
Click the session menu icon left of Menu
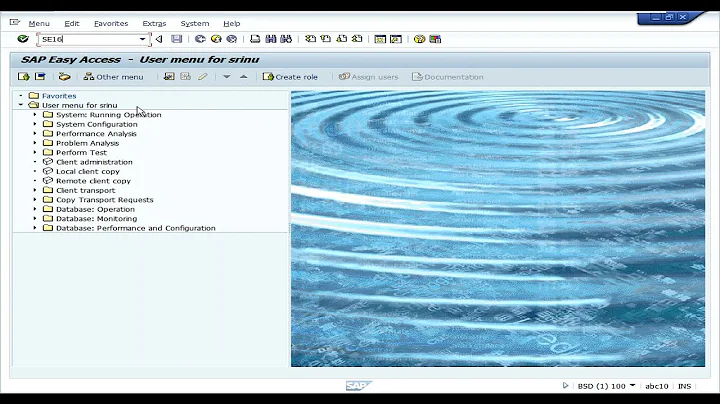point(15,22)
